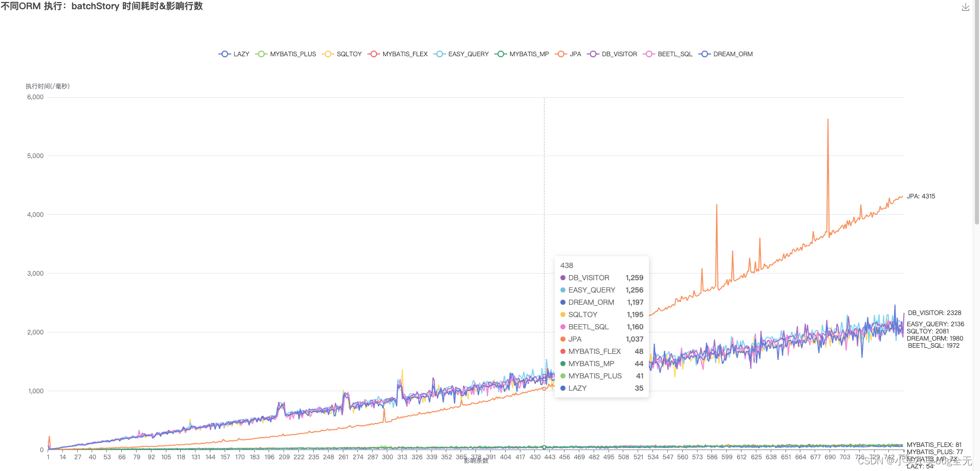Click the MYBATIS_FLEX: 81 end label

pyautogui.click(x=934, y=445)
